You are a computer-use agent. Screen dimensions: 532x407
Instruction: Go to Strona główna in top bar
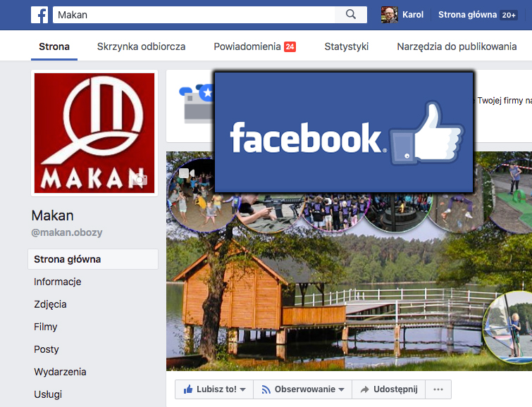pyautogui.click(x=467, y=15)
